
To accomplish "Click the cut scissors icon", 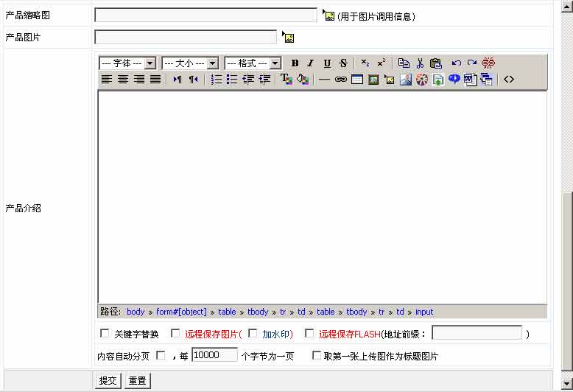I will click(x=420, y=63).
